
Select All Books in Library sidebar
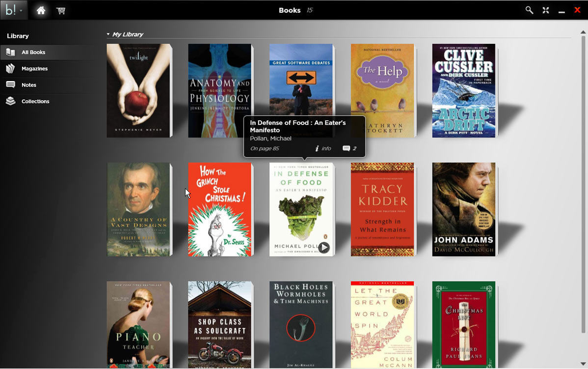33,53
